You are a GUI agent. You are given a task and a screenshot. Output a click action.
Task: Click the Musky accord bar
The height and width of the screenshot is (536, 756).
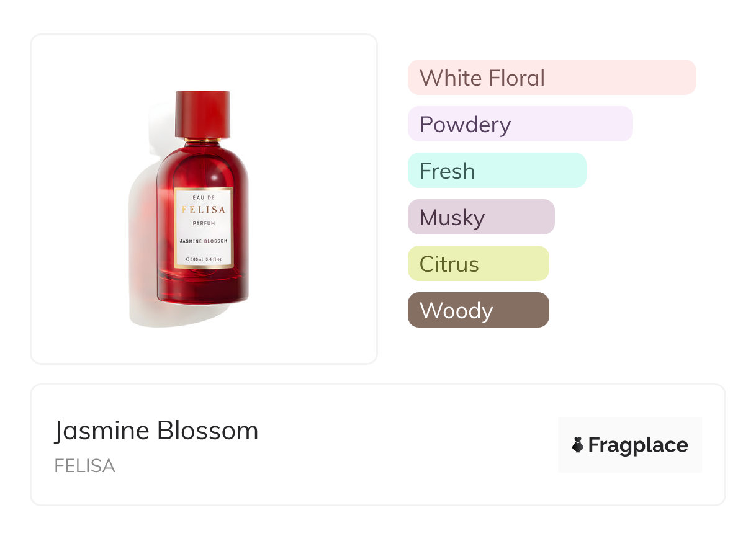coord(480,217)
